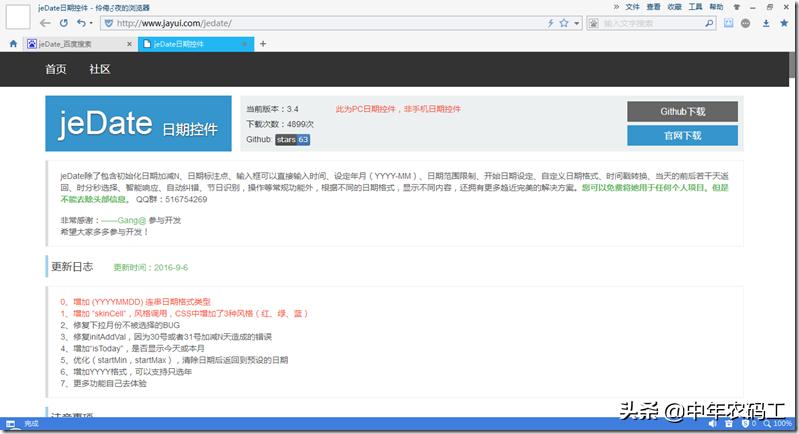
Task: Open 社区 in site navigation
Action: [x=99, y=69]
